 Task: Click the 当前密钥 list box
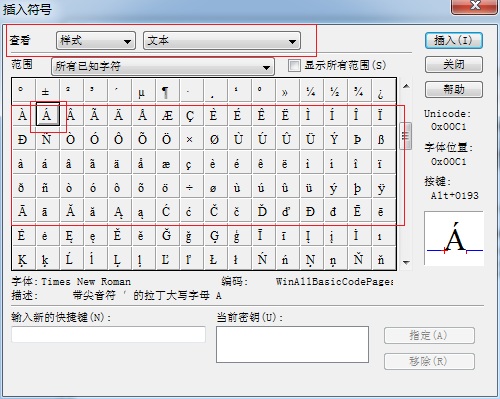(x=292, y=344)
